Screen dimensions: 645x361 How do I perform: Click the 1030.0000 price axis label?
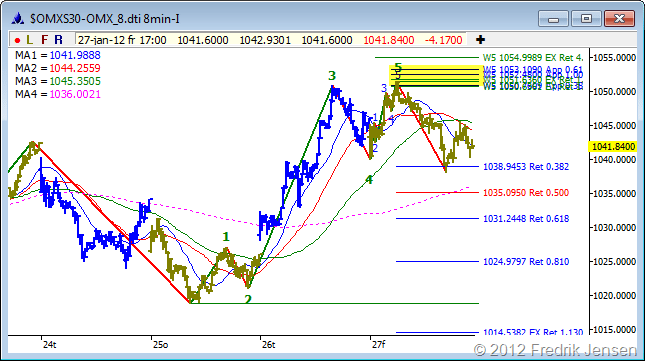614,227
